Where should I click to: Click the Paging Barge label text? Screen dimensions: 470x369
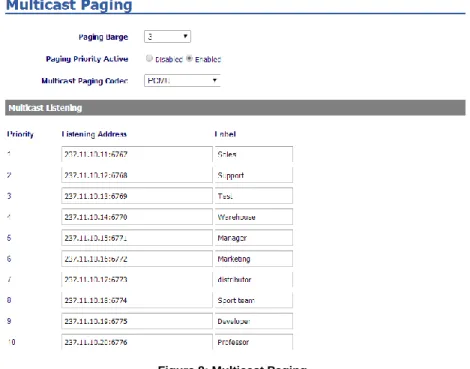point(103,37)
